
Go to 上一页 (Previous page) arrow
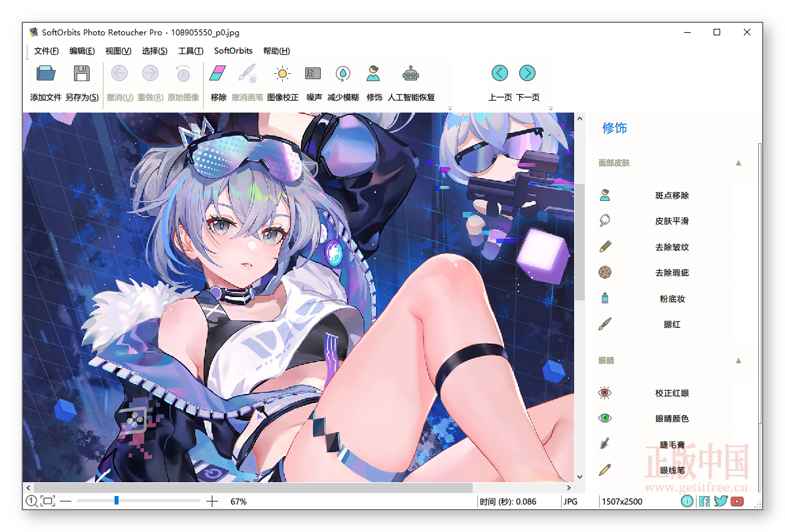click(500, 73)
